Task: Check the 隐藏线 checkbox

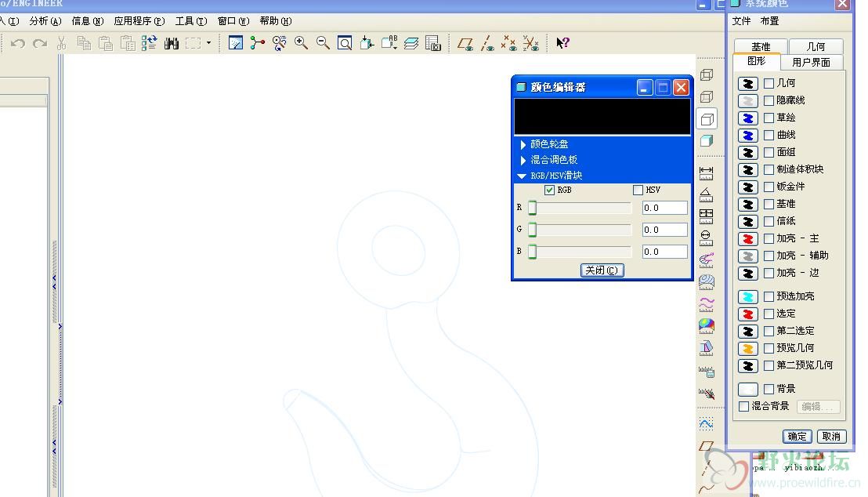Action: [x=769, y=100]
